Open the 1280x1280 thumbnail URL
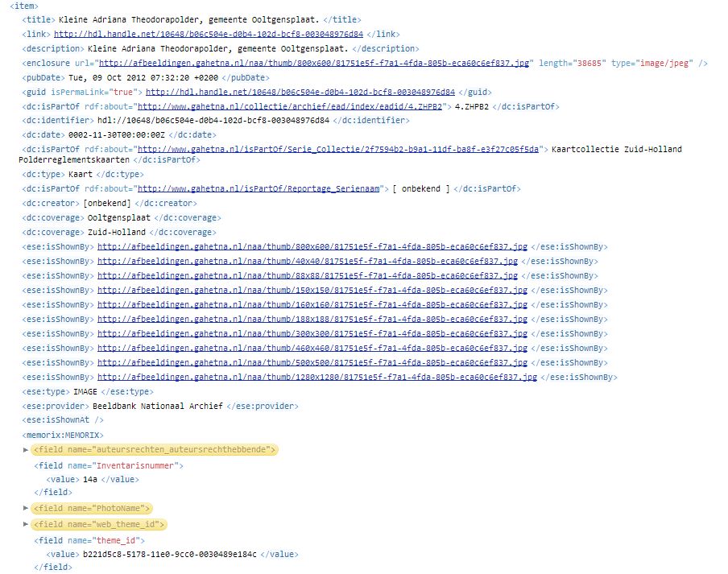 317,377
